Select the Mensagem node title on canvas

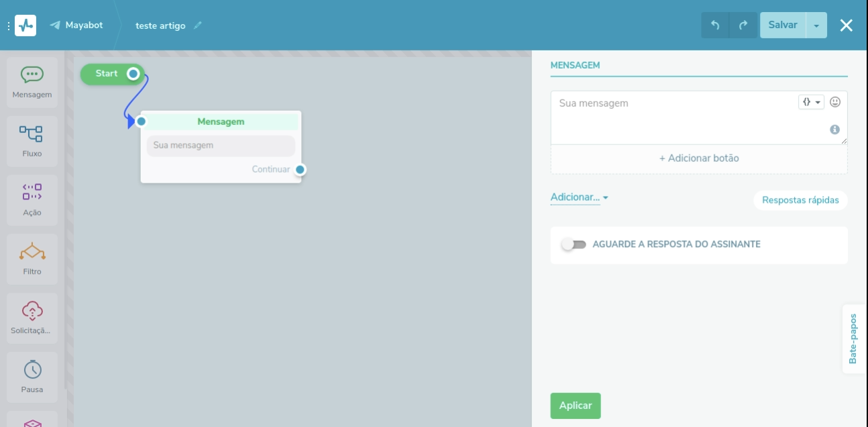(x=221, y=122)
